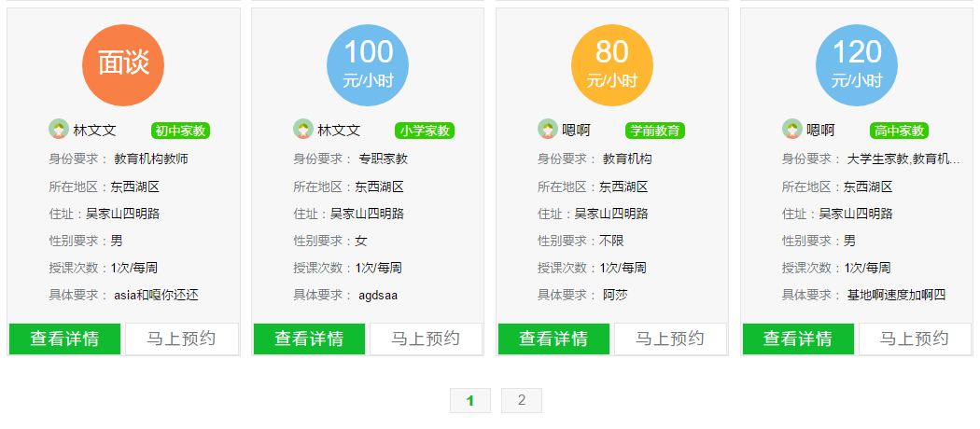
Task: Click avatar icon on the 100元/小时 card
Action: click(x=303, y=130)
